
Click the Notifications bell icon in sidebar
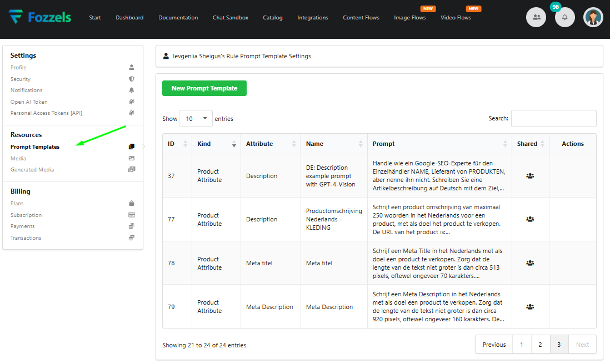coord(132,90)
